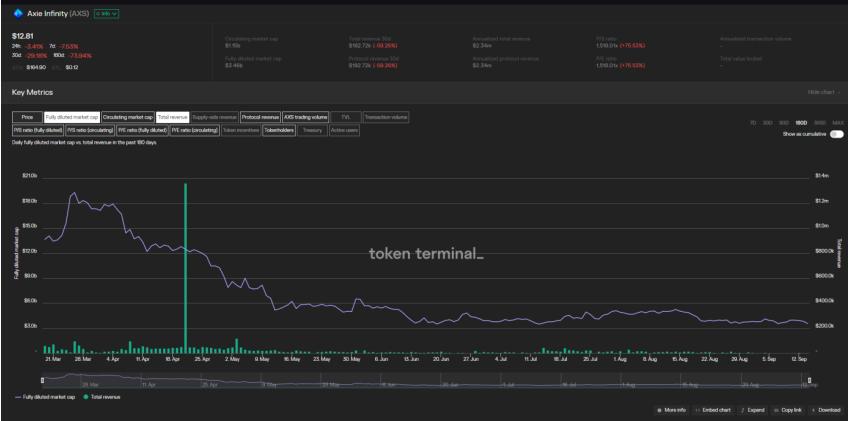Viewport: 848px width, 421px height.
Task: Open the Info dropdown next to AXS
Action: click(107, 13)
